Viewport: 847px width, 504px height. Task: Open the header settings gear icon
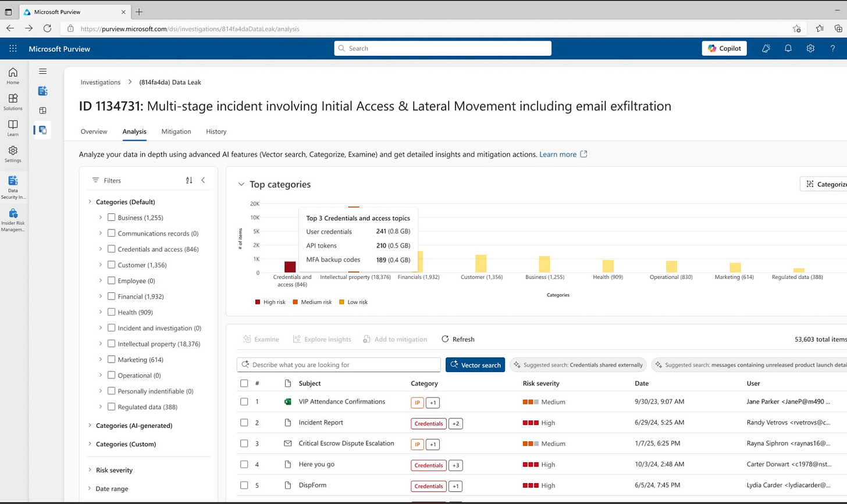[x=810, y=49]
